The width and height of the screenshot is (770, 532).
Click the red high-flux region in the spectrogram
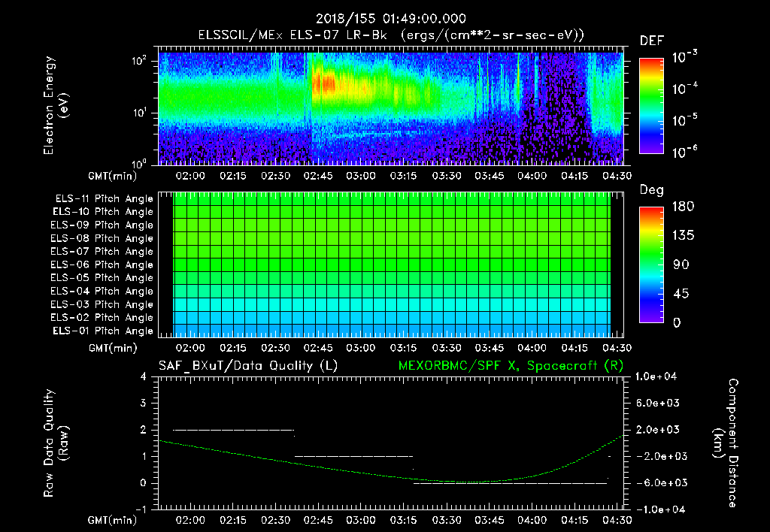tap(324, 83)
